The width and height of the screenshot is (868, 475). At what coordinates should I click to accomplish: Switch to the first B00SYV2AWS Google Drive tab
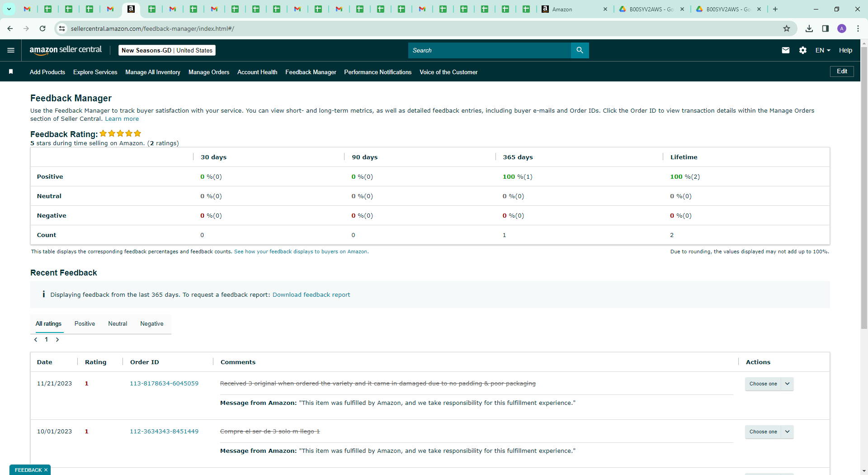coord(651,9)
